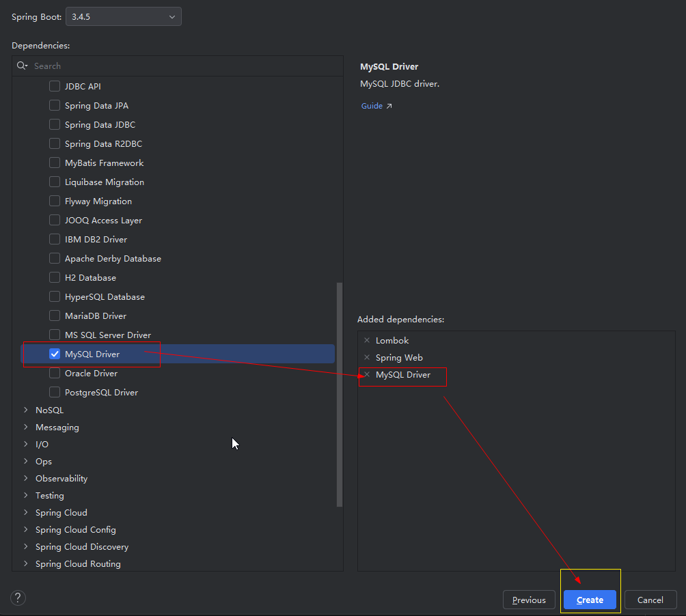Expand the Testing category
This screenshot has width=686, height=616.
click(x=26, y=495)
